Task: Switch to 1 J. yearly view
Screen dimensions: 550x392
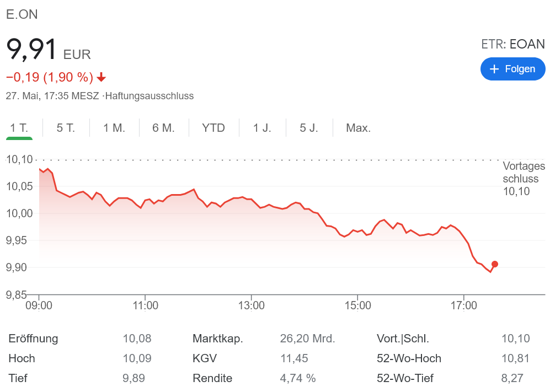Action: [x=262, y=128]
